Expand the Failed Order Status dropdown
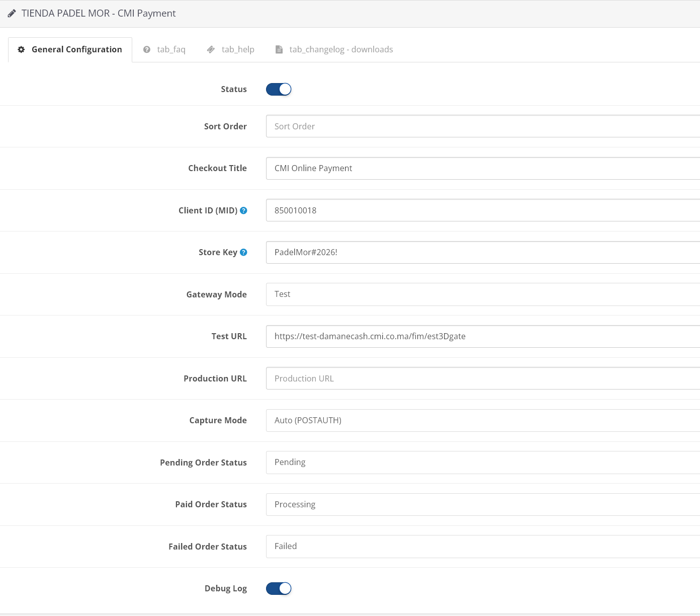Image resolution: width=700 pixels, height=616 pixels. [x=483, y=547]
